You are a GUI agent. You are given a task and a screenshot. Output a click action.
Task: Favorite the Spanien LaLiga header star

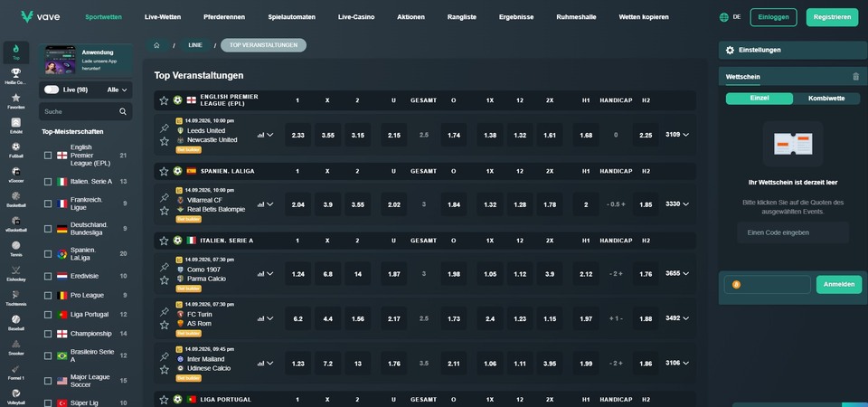(x=164, y=171)
